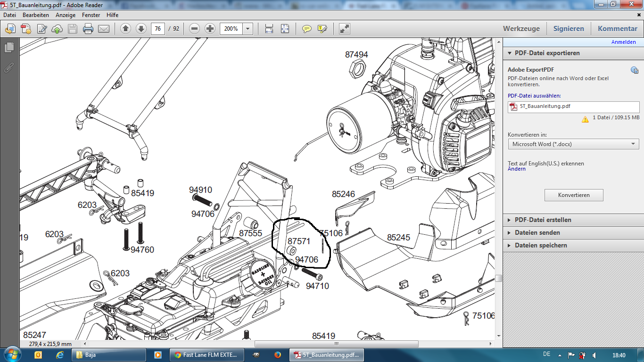
Task: Zoom in with the plus button
Action: (210, 29)
